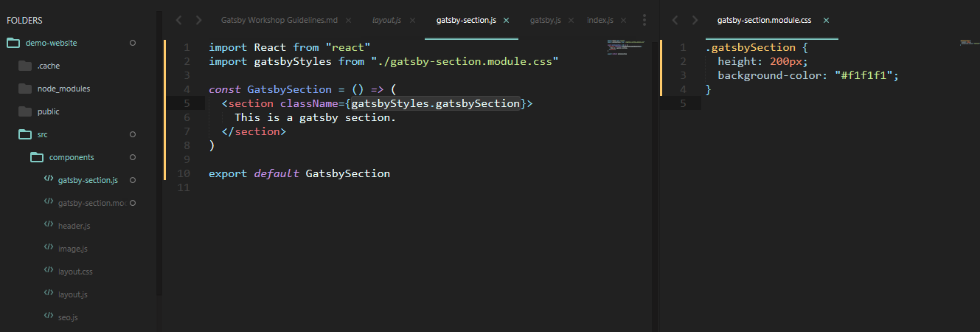
Task: Click line number 10 in JS editor
Action: (184, 173)
